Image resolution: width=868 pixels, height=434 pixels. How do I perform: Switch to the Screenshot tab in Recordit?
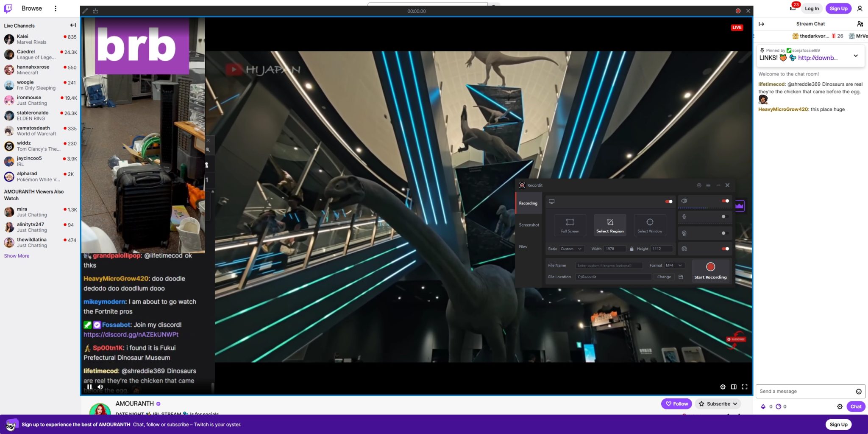point(529,225)
